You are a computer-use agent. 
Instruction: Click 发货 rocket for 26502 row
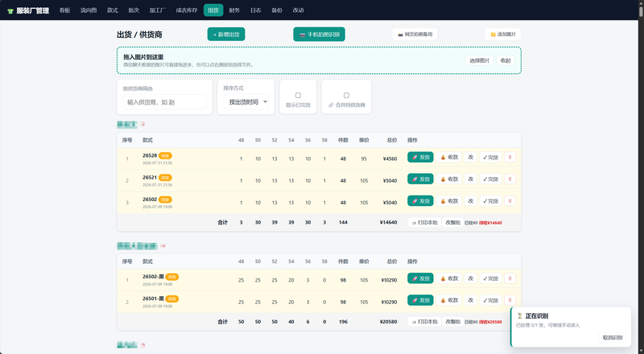tap(420, 201)
